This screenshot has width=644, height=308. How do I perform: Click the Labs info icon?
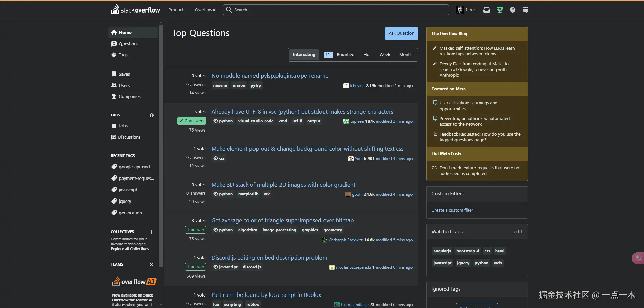151,115
